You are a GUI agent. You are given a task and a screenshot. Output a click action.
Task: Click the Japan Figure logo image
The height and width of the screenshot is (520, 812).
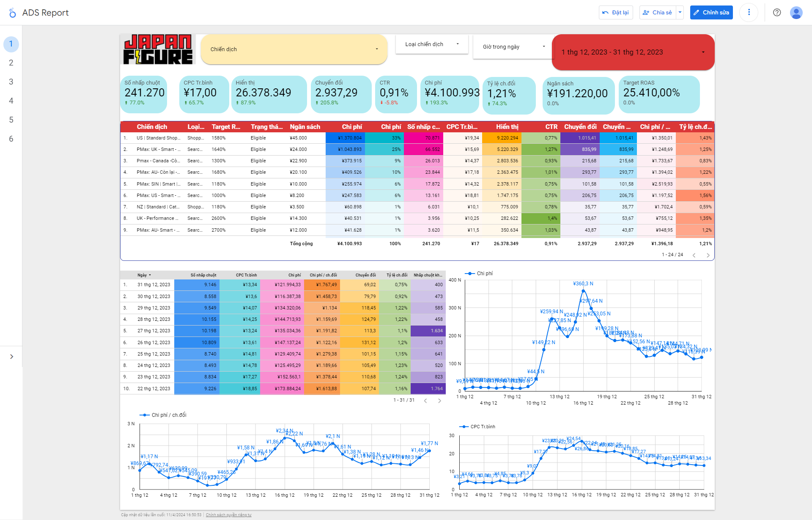click(x=158, y=49)
